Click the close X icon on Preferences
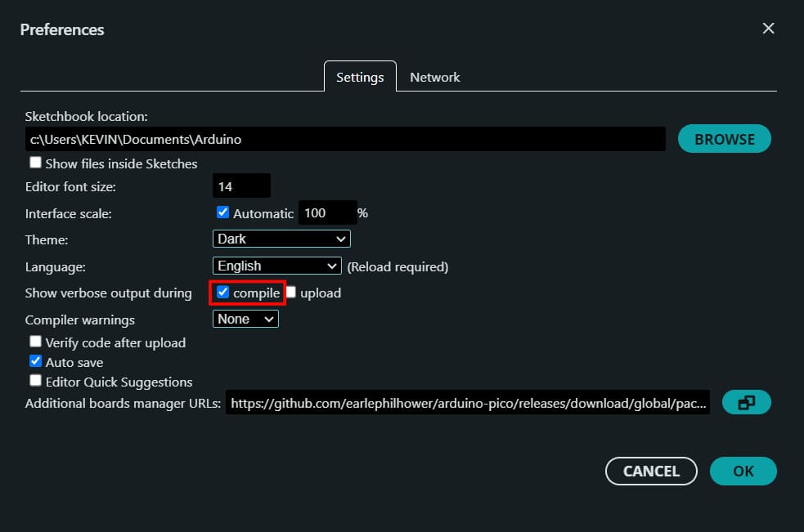Viewport: 804px width, 532px height. [767, 28]
